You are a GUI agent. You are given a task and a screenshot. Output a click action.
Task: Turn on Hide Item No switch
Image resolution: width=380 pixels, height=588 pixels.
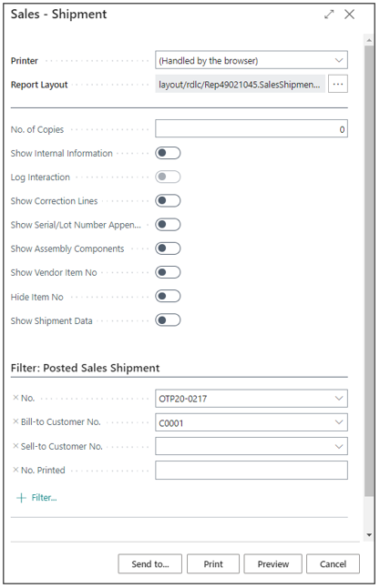pyautogui.click(x=168, y=296)
